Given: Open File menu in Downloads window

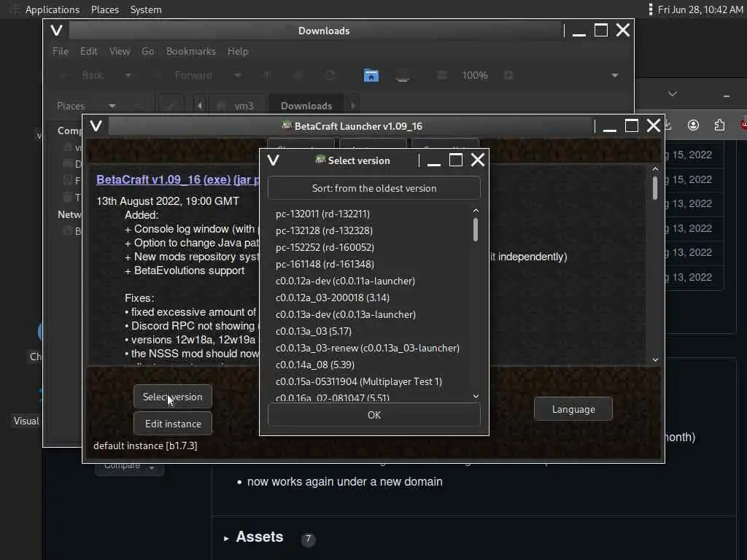Looking at the screenshot, I should tap(61, 51).
